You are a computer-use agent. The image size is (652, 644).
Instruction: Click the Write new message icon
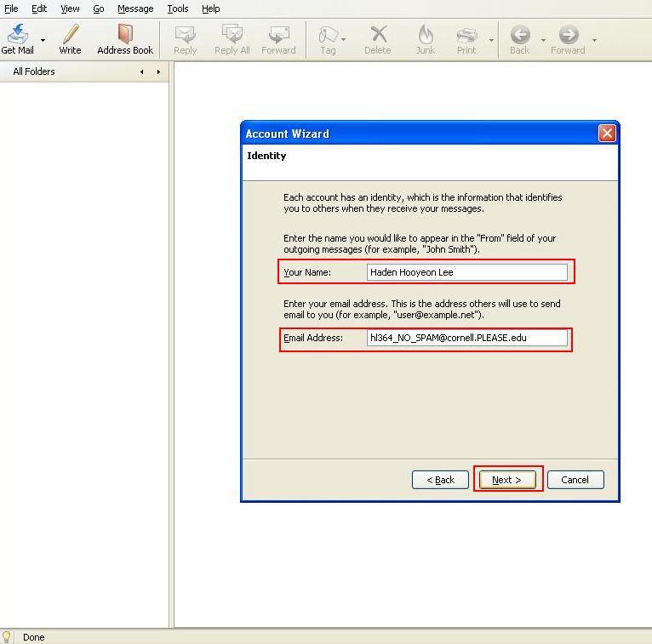(x=70, y=35)
